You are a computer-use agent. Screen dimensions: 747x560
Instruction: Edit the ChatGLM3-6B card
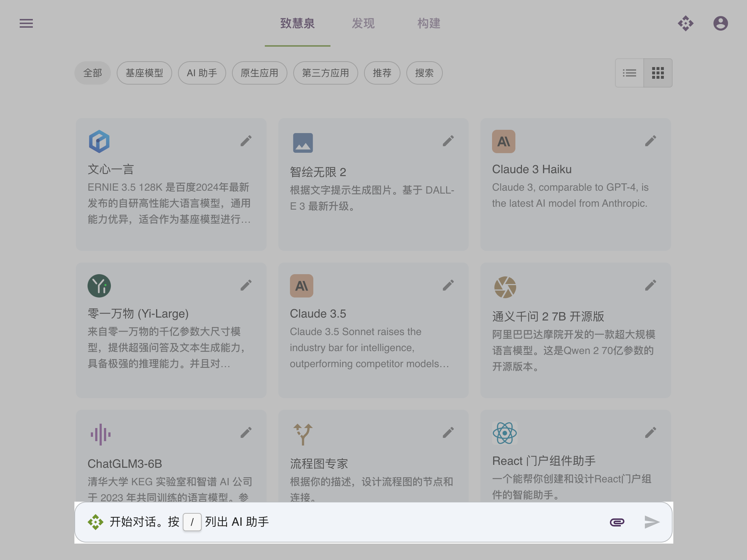coord(246,432)
